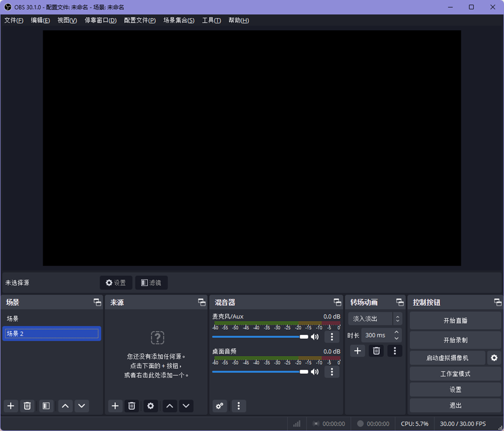Image resolution: width=504 pixels, height=431 pixels.
Task: Add a new source with plus icon
Action: [x=115, y=406]
